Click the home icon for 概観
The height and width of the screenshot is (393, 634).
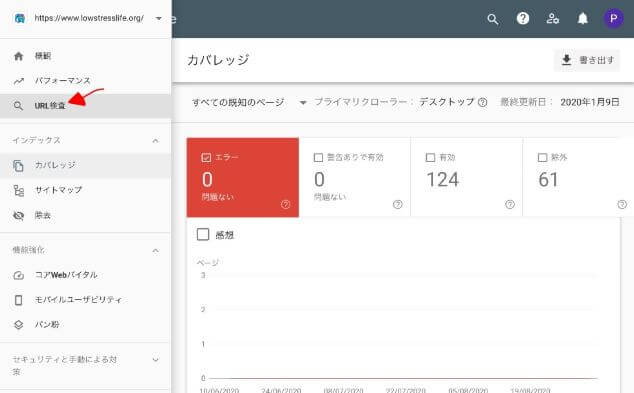coord(18,56)
